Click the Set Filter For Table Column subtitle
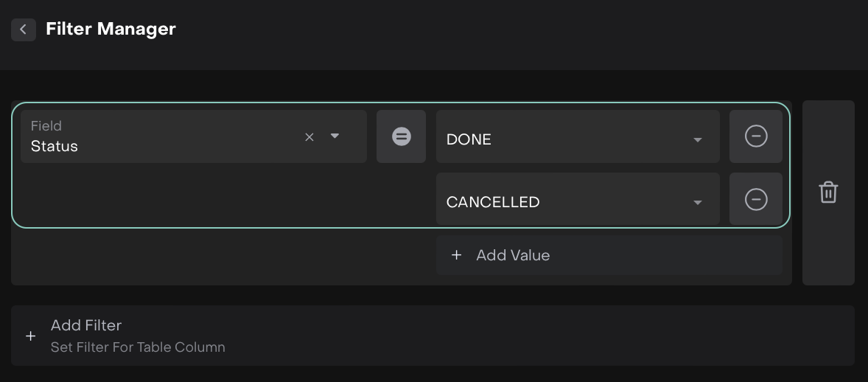Viewport: 868px width, 382px height. tap(138, 347)
